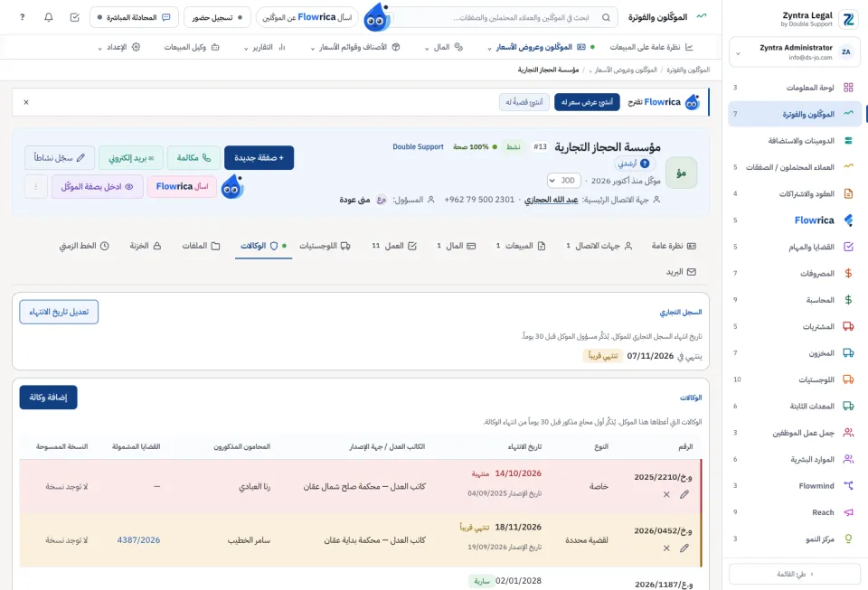Open the tasks checkbox icon in header
This screenshot has width=868, height=590.
(75, 17)
